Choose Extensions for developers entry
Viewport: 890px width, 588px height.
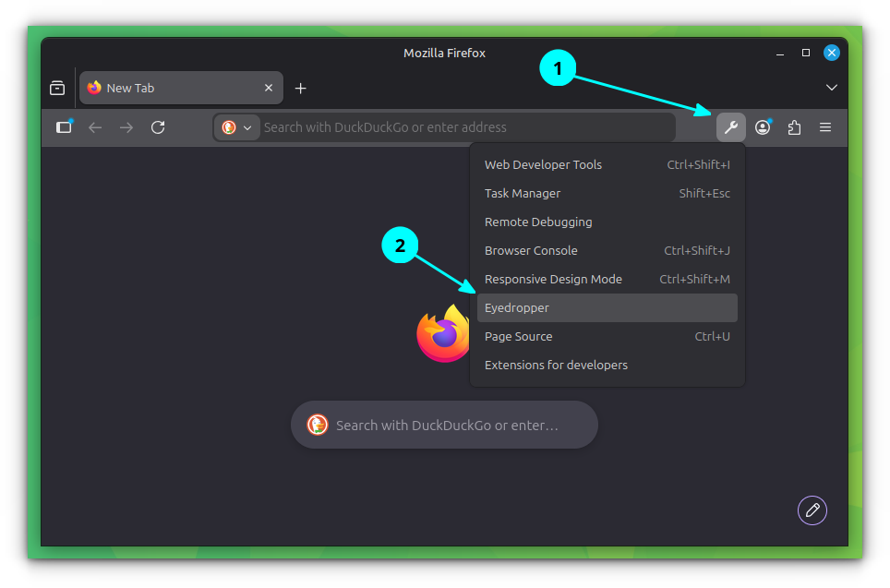point(607,365)
